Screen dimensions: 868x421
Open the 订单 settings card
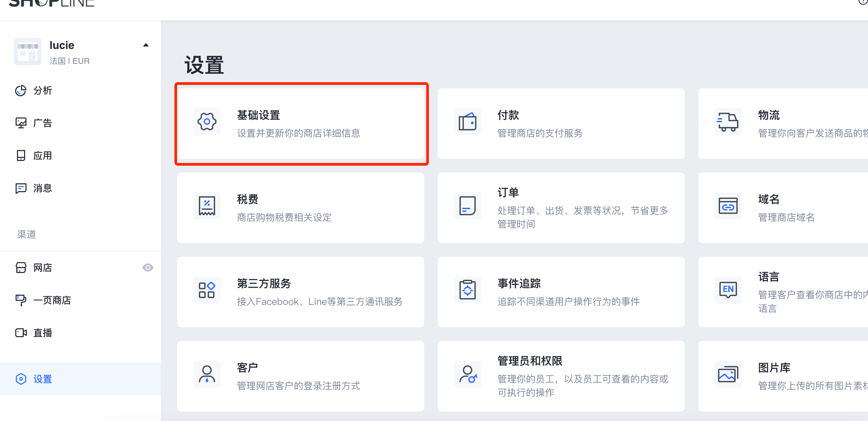(561, 208)
